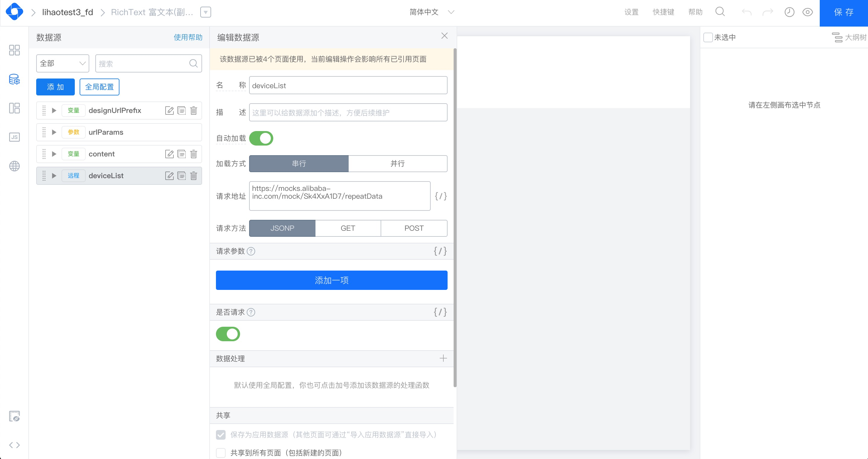The image size is (868, 459).
Task: Click the globe internationalization icon in sidebar
Action: (14, 166)
